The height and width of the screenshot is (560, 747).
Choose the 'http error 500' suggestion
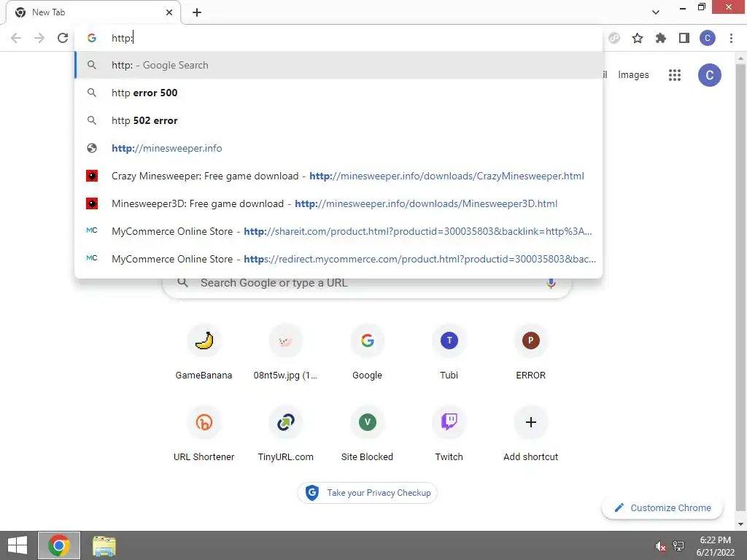tap(338, 93)
